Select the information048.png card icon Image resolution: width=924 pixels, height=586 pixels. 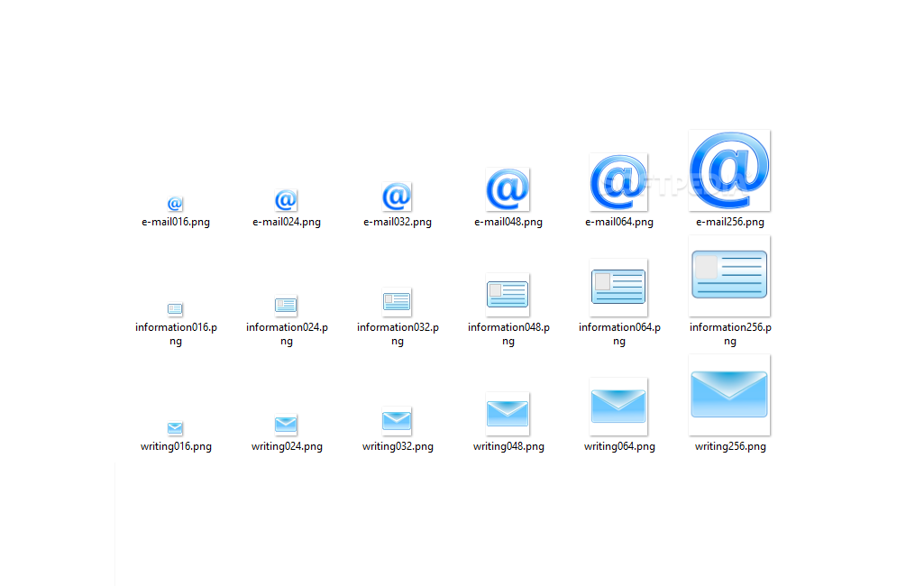tap(508, 295)
